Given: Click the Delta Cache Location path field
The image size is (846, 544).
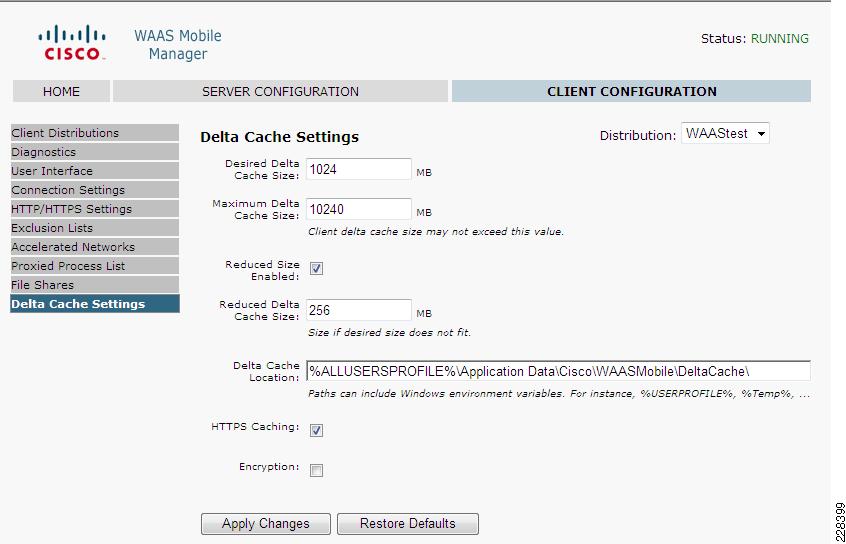Looking at the screenshot, I should pyautogui.click(x=558, y=371).
